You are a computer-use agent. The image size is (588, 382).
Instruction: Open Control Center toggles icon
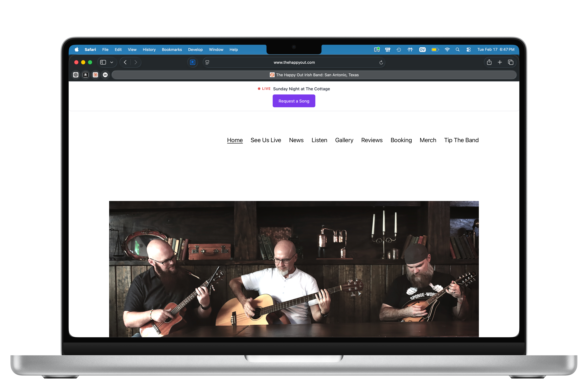468,50
